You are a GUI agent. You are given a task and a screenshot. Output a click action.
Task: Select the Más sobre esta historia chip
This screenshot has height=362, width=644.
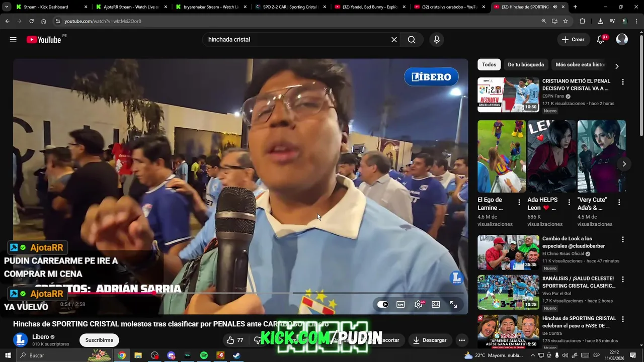click(581, 65)
